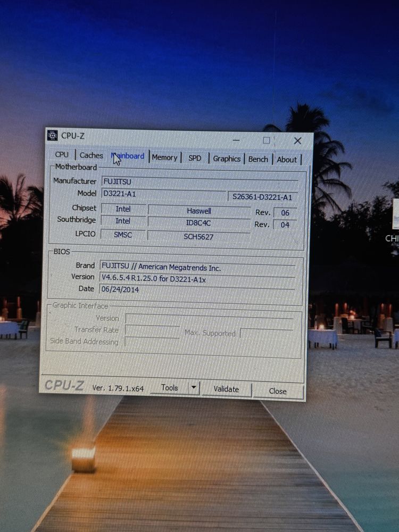
Task: Click the Southbridge vendor Intel field
Action: pos(123,221)
